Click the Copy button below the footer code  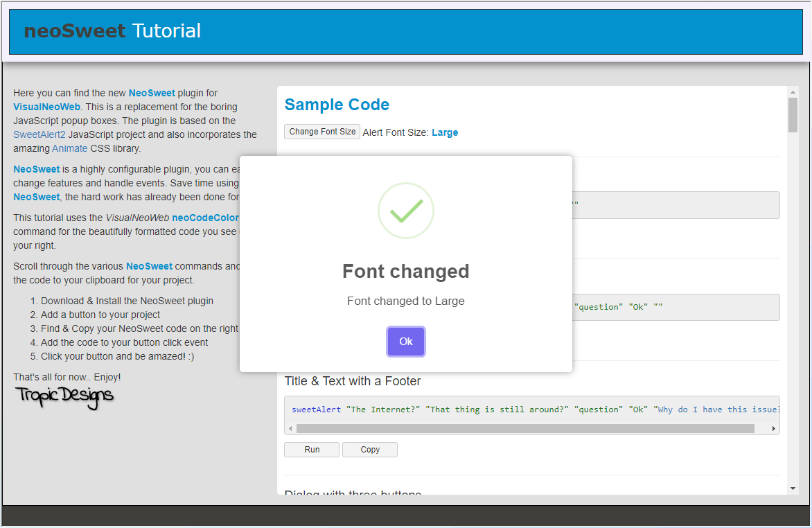click(370, 450)
